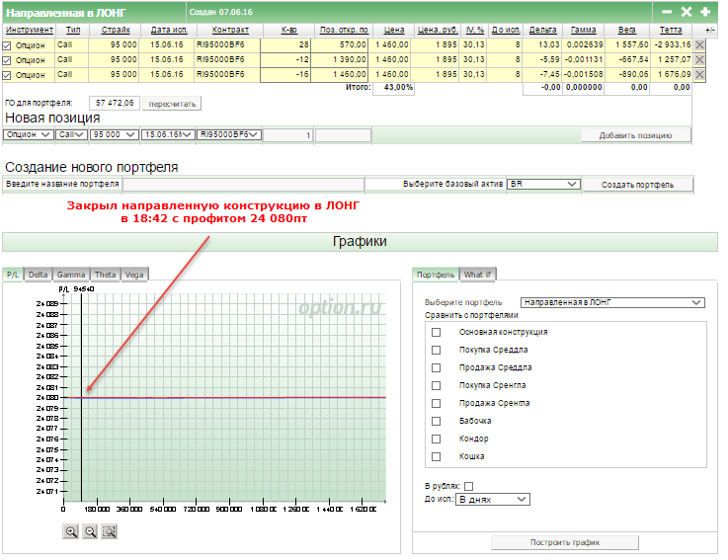Click Добавить позицию button
The width and height of the screenshot is (728, 560).
[635, 135]
